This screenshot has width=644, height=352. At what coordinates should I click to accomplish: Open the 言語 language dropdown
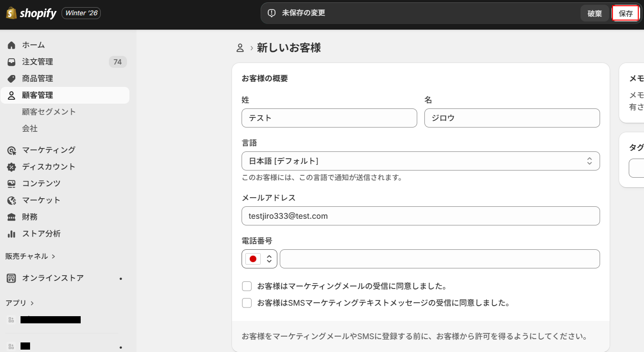[x=420, y=161]
